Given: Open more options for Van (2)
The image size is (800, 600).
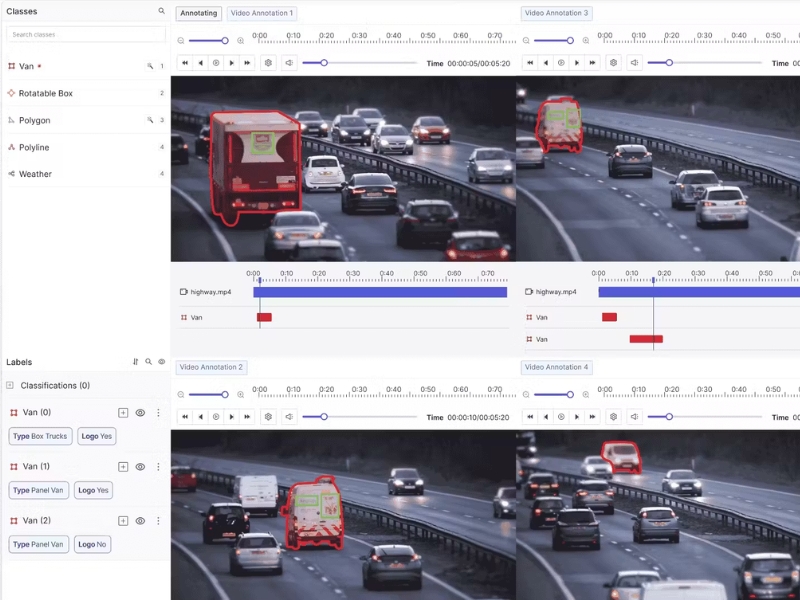Looking at the screenshot, I should point(158,520).
